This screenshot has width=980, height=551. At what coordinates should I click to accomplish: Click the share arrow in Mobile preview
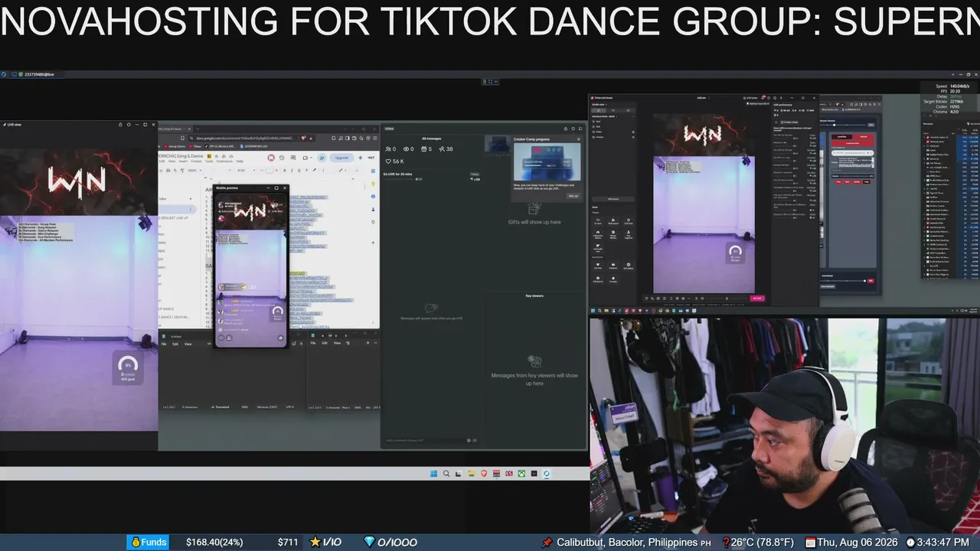coord(280,337)
